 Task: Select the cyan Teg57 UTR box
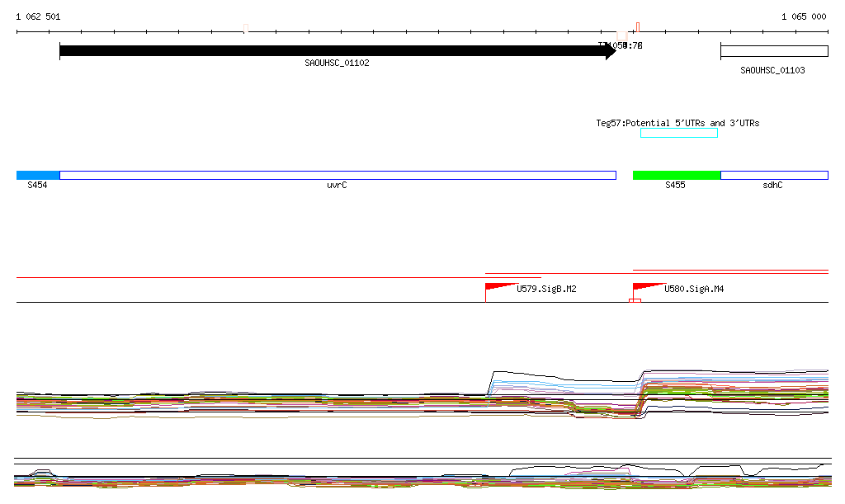coord(678,133)
